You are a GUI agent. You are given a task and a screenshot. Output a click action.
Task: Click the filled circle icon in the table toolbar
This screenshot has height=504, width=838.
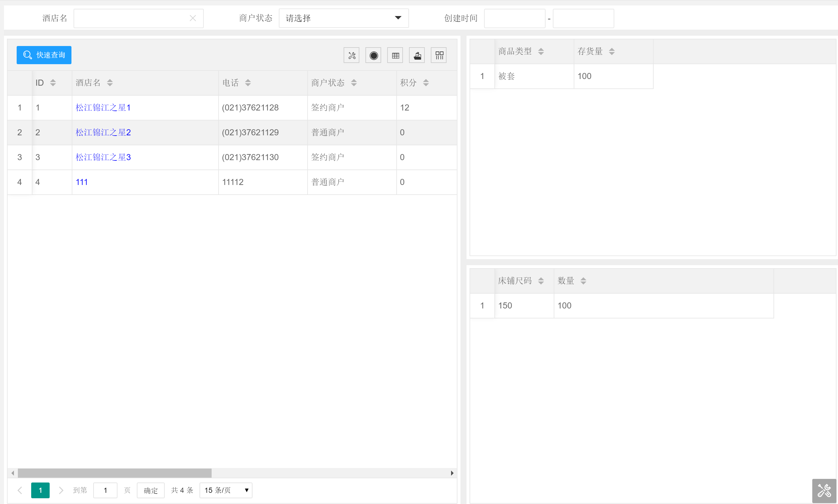coord(373,55)
